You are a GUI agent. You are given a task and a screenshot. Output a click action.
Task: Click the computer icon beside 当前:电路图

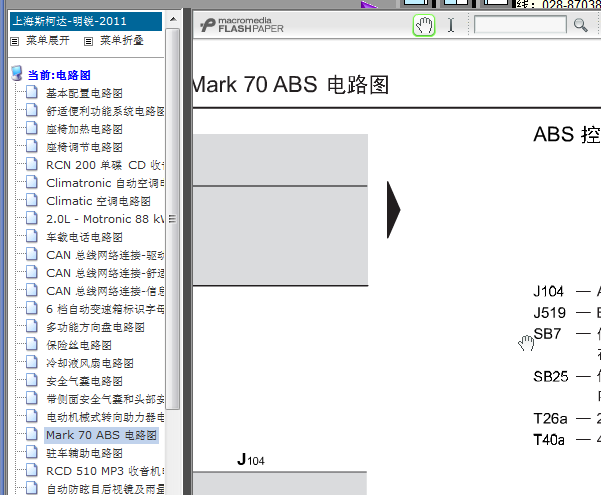click(x=16, y=73)
